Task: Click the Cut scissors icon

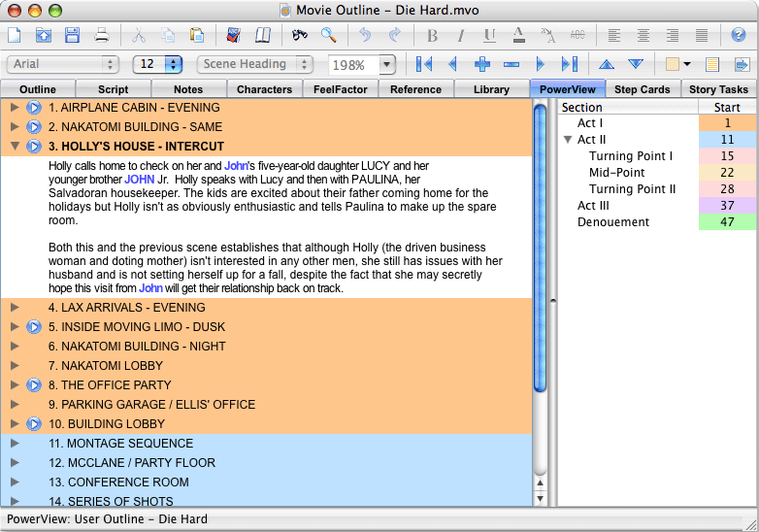Action: pyautogui.click(x=139, y=35)
